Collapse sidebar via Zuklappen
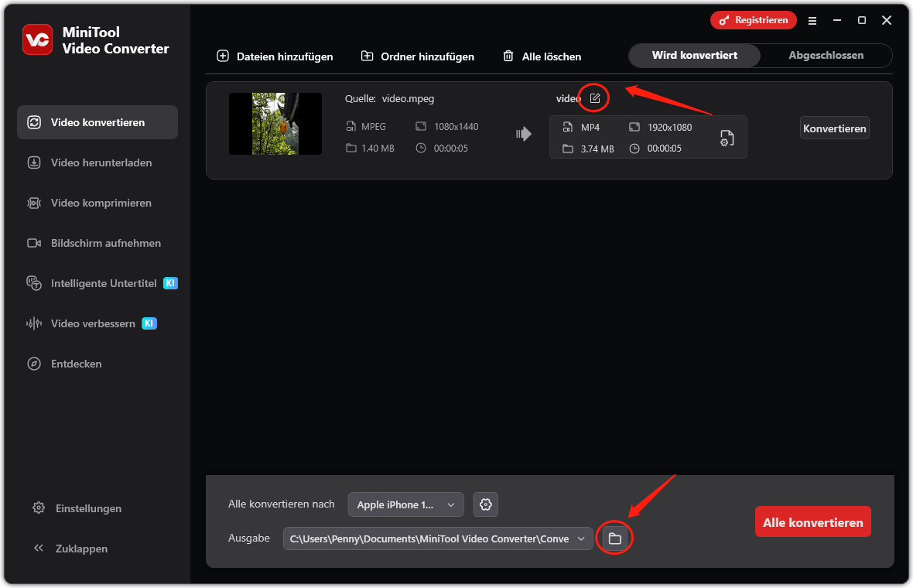Screen dimensions: 913x588 point(70,549)
